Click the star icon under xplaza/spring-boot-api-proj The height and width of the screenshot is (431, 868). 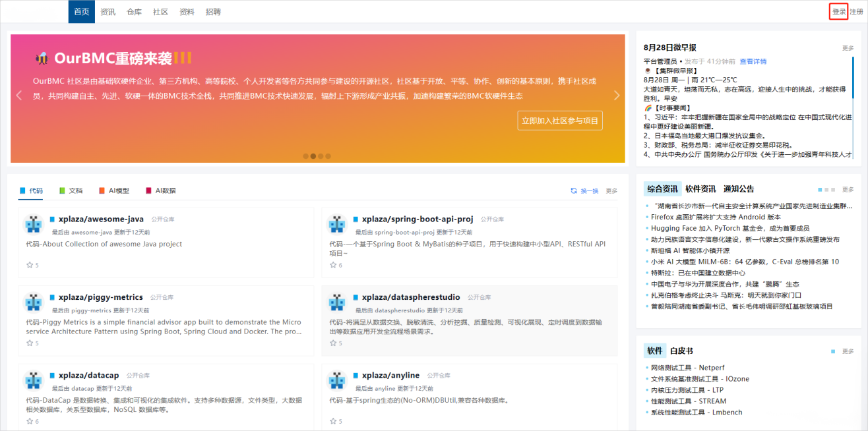coord(333,265)
